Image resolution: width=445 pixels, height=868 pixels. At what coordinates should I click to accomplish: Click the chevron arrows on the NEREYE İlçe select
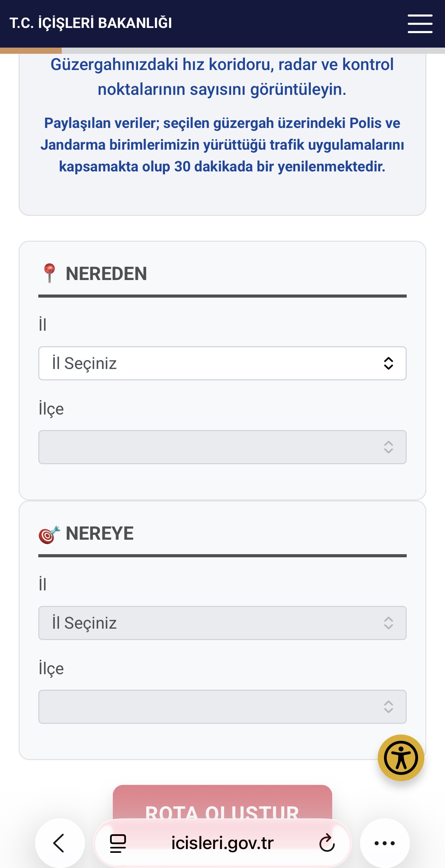pyautogui.click(x=388, y=707)
